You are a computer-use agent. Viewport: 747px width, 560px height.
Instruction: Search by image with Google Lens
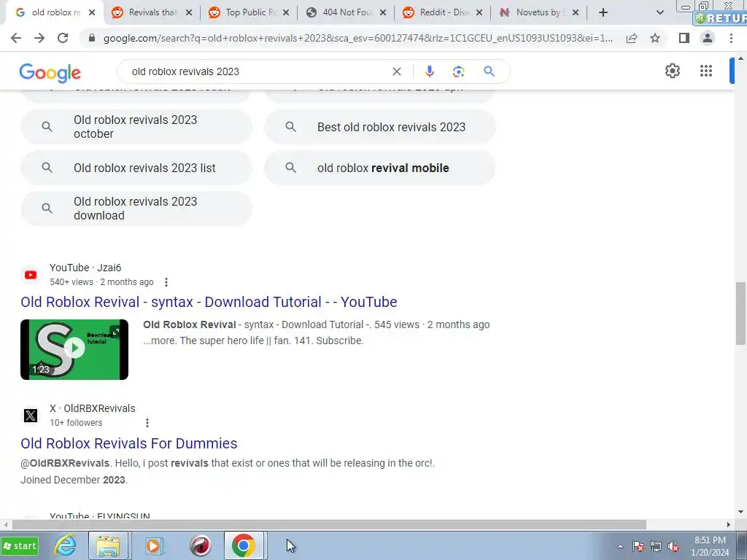pos(458,71)
